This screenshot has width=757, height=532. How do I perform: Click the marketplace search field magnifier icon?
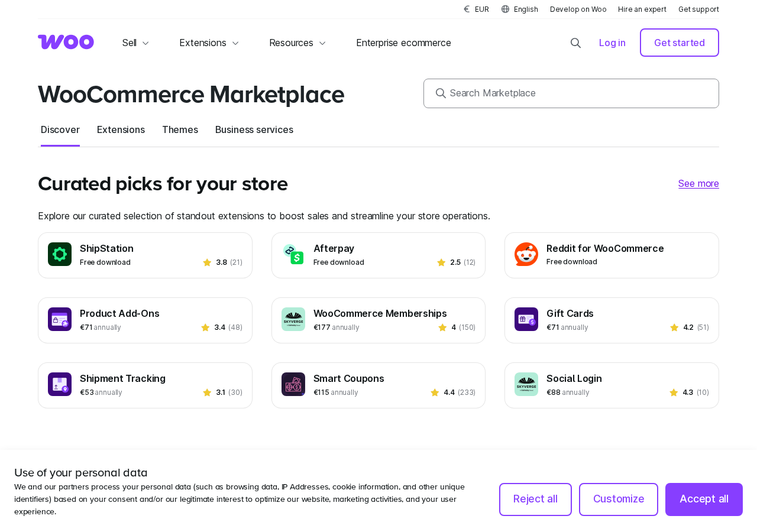[x=441, y=93]
